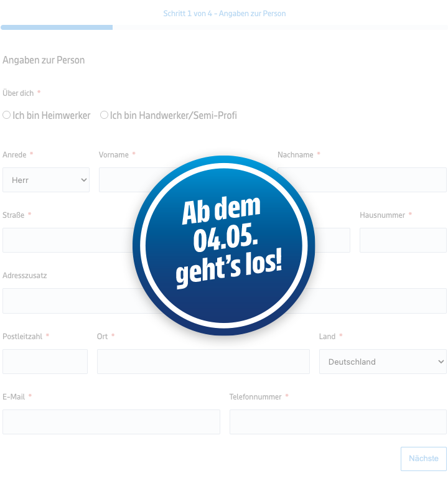Select the E-Mail input field
The height and width of the screenshot is (491, 448).
click(111, 422)
